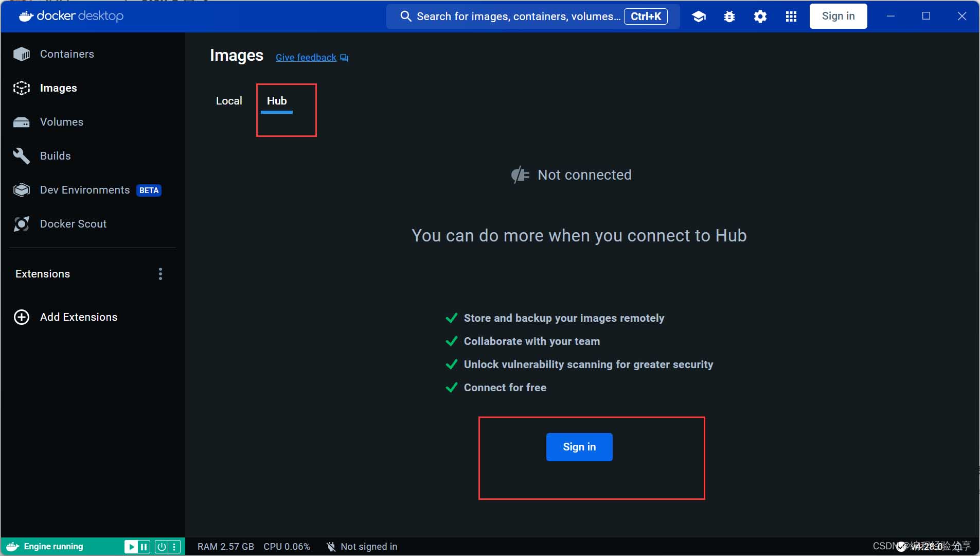Select Images in the sidebar
This screenshot has width=980, height=556.
[x=58, y=88]
